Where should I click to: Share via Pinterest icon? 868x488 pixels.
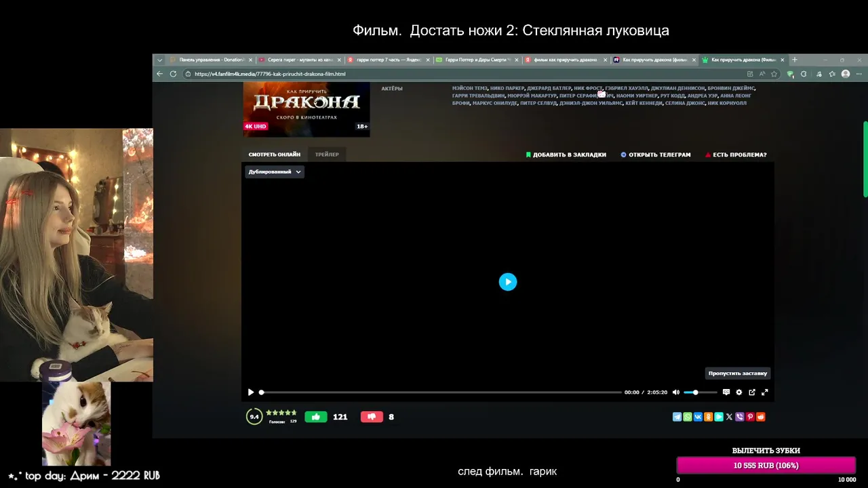coord(750,417)
